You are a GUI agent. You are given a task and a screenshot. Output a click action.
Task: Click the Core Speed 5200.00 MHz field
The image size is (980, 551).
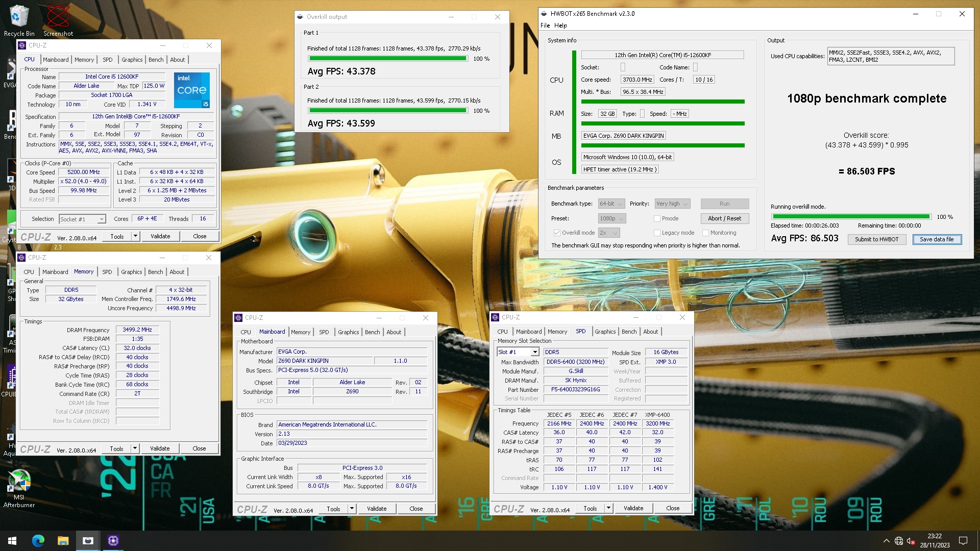pos(84,172)
